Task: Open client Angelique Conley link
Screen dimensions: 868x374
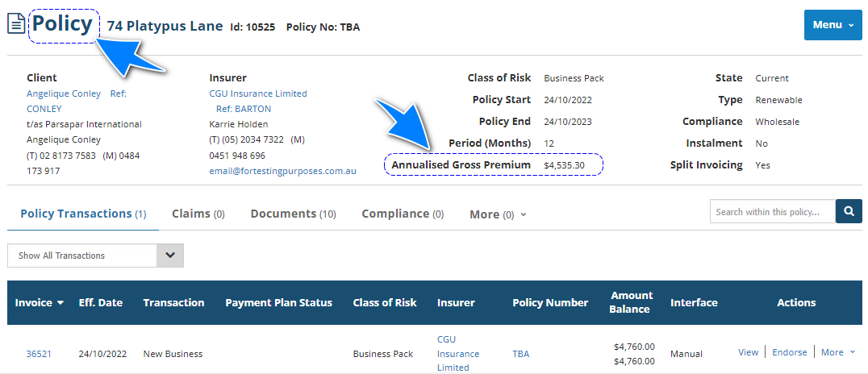Action: tap(64, 93)
